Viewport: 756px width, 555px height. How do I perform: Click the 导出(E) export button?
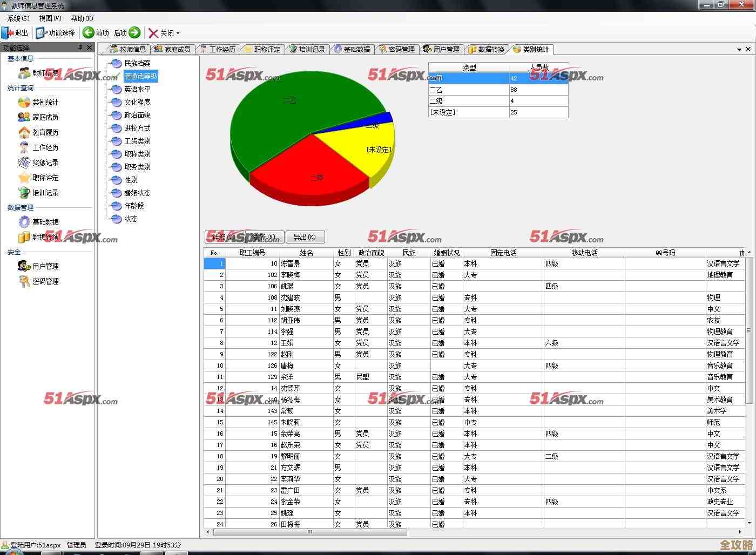[305, 237]
